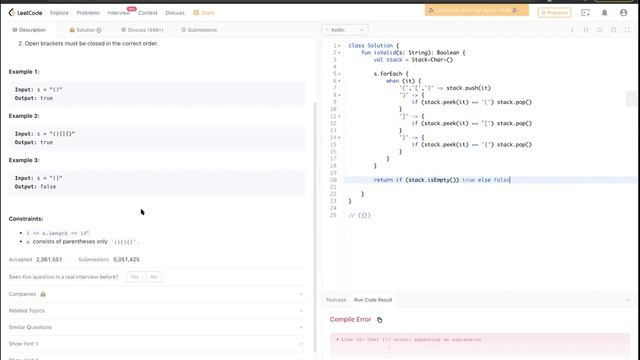Open the user profile avatar icon
This screenshot has width=640, height=360.
(x=623, y=13)
